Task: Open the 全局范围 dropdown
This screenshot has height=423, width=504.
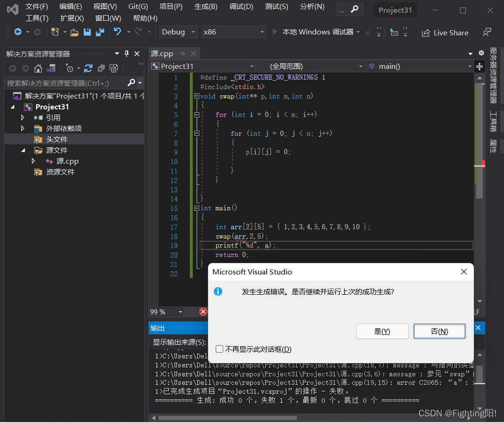Action: [311, 66]
